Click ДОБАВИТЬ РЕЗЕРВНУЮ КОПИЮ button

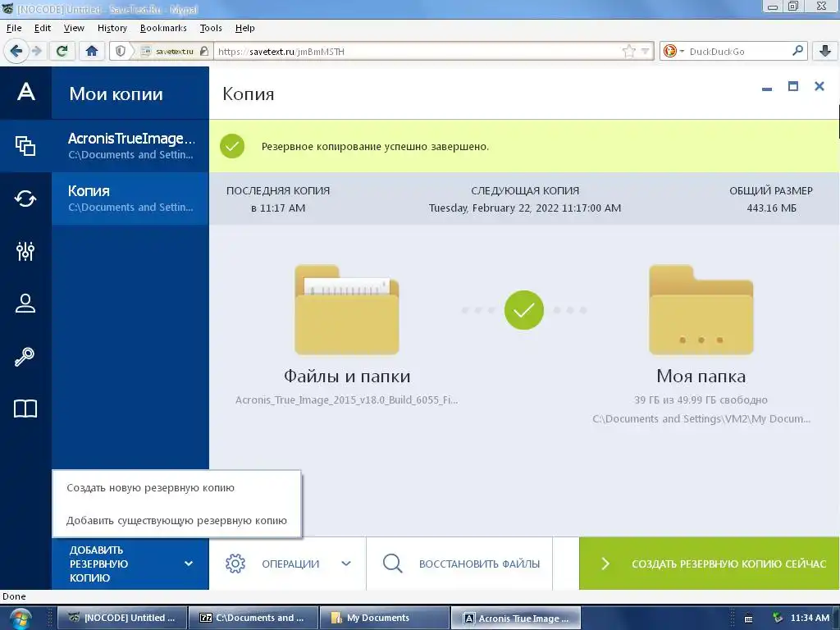point(130,564)
